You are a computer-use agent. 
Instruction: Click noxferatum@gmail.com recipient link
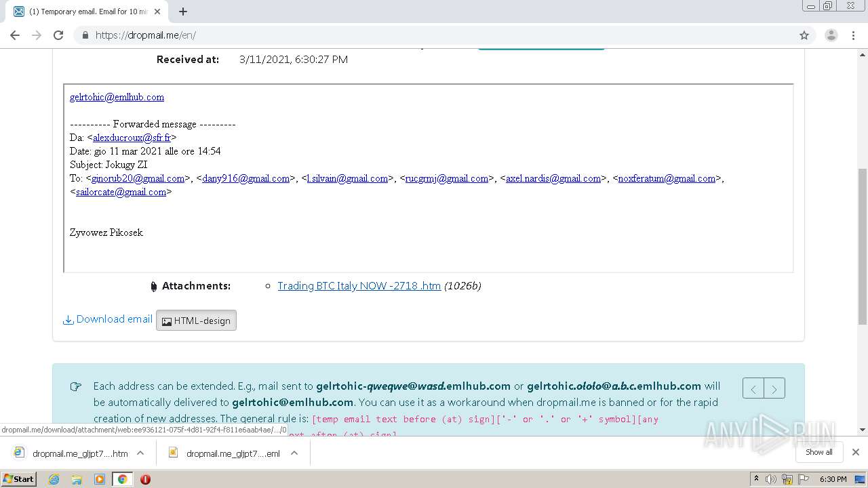pyautogui.click(x=667, y=178)
